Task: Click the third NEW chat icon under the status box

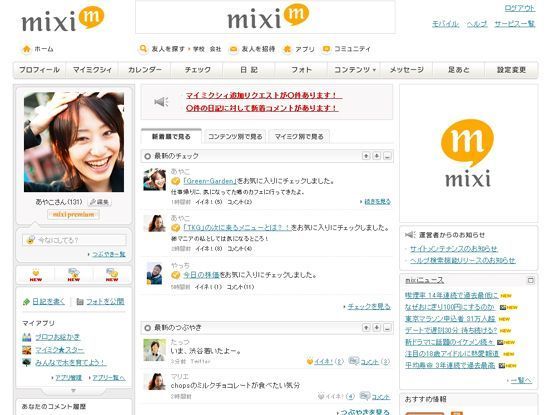Action: point(112,275)
